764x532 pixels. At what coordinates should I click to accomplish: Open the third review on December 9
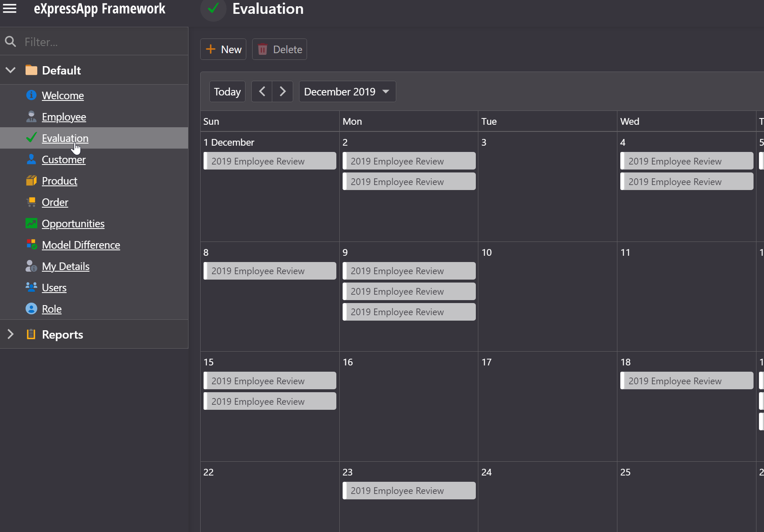click(x=409, y=312)
